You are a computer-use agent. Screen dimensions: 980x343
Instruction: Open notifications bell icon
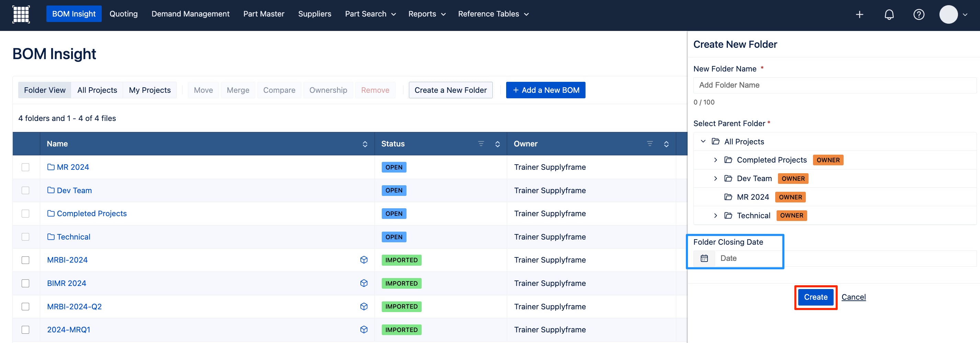click(x=889, y=14)
